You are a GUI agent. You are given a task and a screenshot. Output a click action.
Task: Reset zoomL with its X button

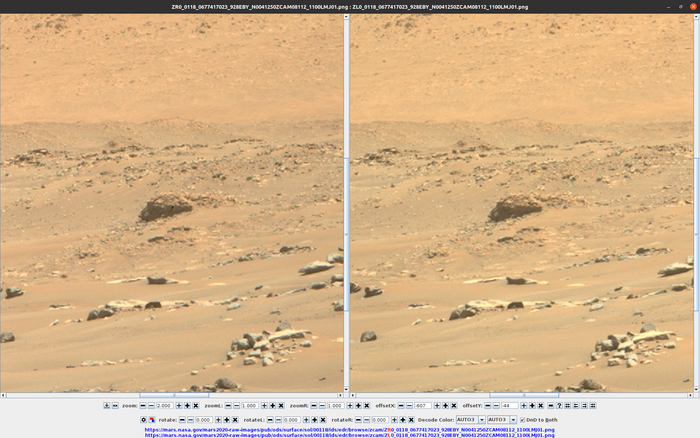[x=281, y=405]
